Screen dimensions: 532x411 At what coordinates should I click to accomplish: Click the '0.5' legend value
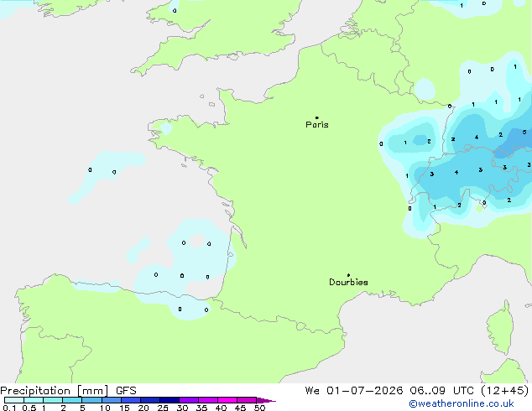(x=29, y=408)
